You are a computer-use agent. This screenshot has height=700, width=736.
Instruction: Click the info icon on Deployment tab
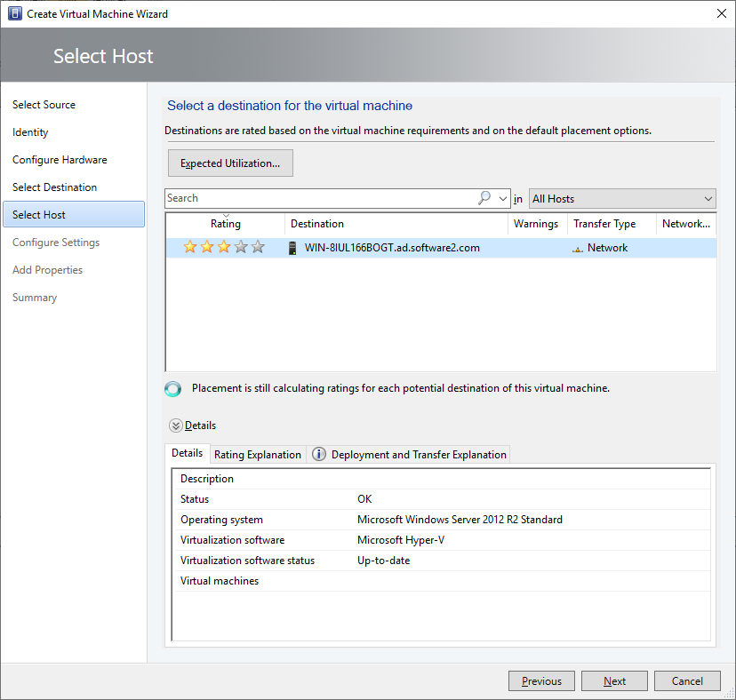click(x=319, y=454)
